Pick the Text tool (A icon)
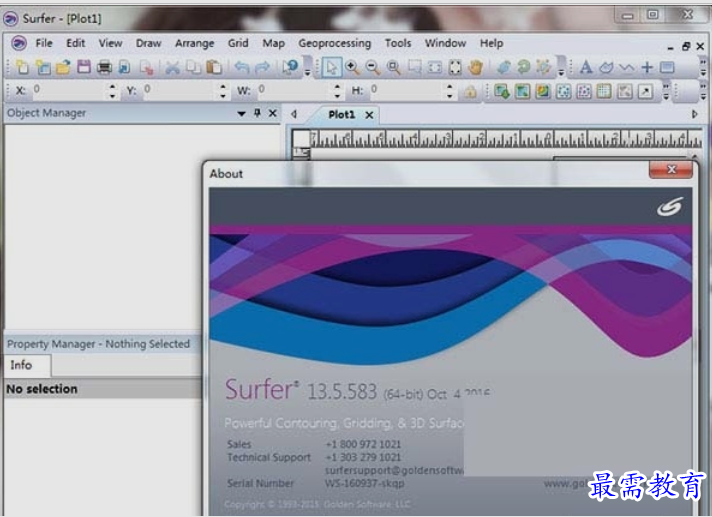 click(x=586, y=67)
